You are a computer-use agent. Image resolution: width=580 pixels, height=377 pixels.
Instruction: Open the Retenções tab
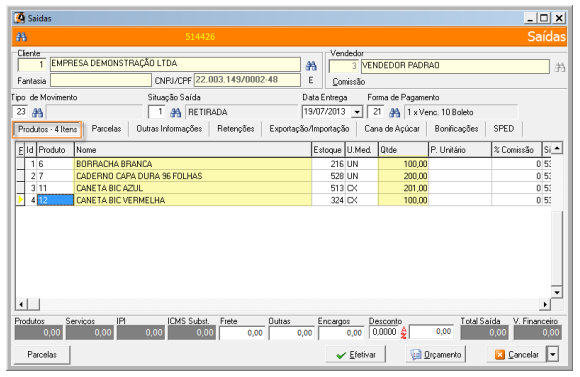click(x=236, y=129)
